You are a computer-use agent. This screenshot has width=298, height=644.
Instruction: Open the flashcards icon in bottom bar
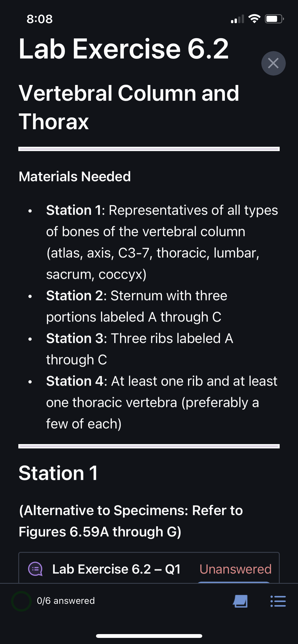click(240, 601)
